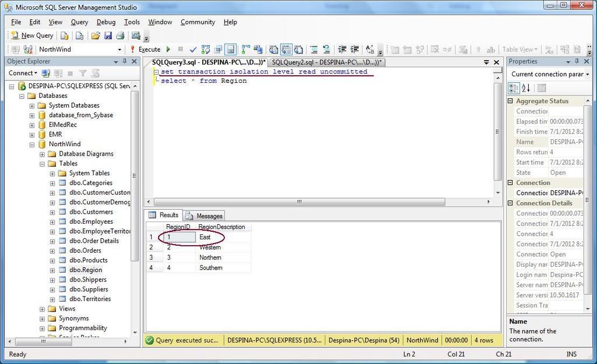
Task: Close the Object Explorer panel
Action: click(x=134, y=61)
